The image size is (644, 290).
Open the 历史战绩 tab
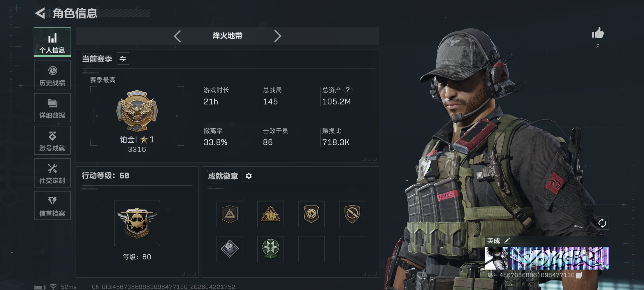52,75
